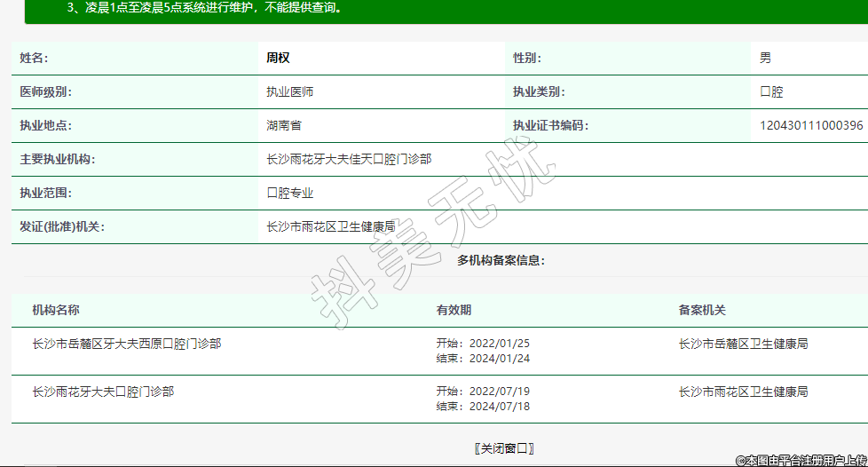Click 长沙雨花牙大夫口腔门诊部 in the records table
Viewport: 868px width, 467px height.
tap(103, 391)
